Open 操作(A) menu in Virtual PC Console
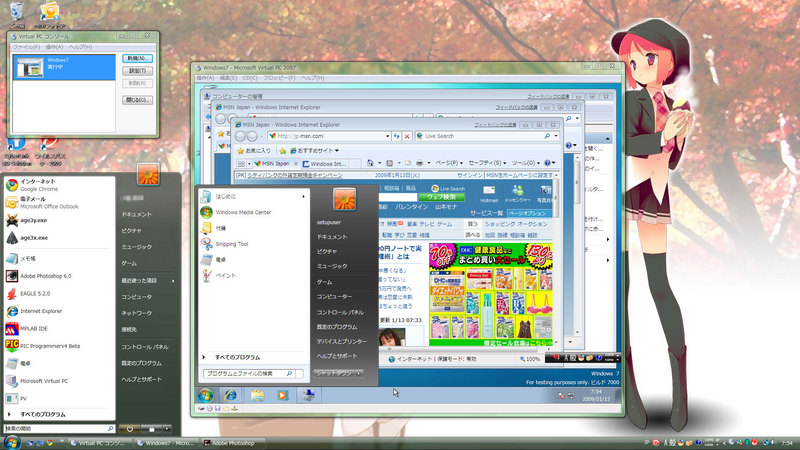800x450 pixels. pyautogui.click(x=54, y=47)
